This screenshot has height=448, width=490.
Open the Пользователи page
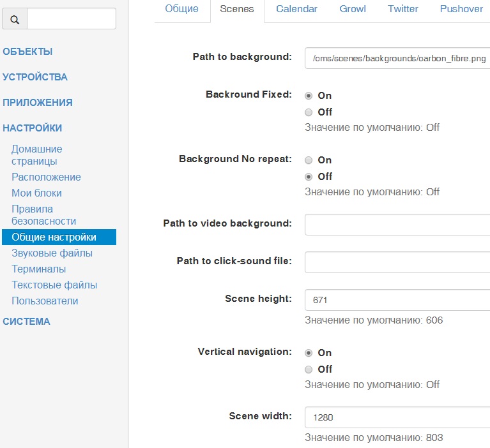[x=45, y=301]
